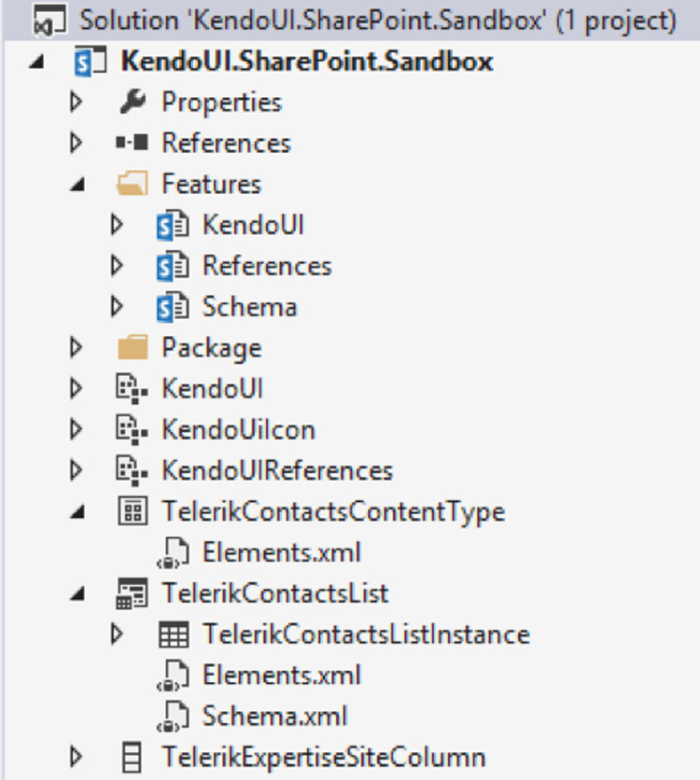Expand the Properties node
This screenshot has width=700, height=780.
(x=77, y=102)
